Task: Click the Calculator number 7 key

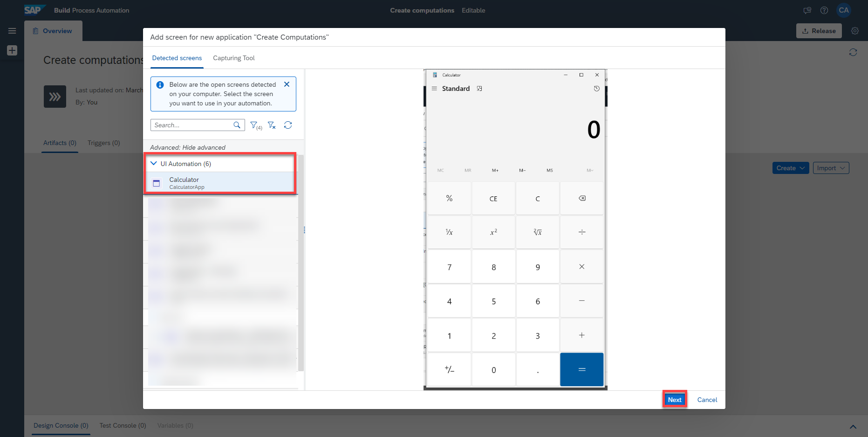Action: coord(449,267)
